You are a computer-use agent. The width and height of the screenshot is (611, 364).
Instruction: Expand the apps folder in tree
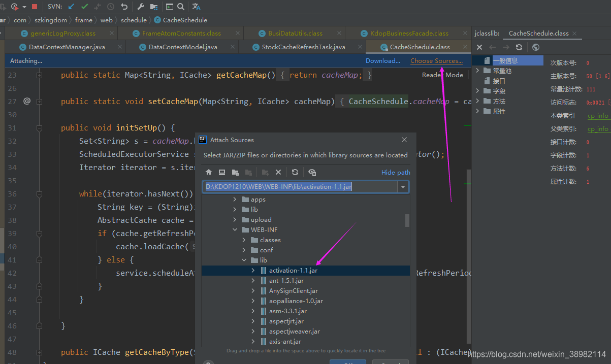click(235, 199)
